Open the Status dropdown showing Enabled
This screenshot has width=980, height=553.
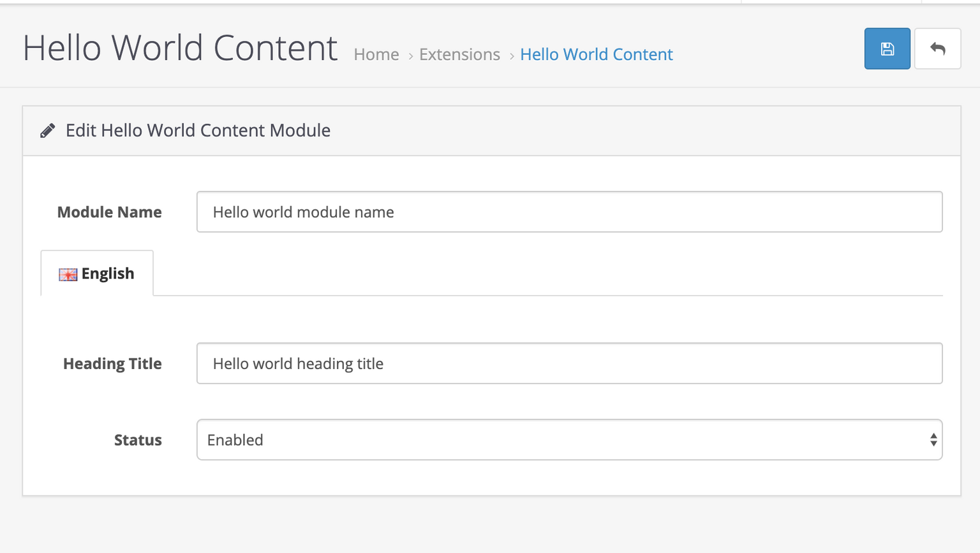pyautogui.click(x=568, y=440)
